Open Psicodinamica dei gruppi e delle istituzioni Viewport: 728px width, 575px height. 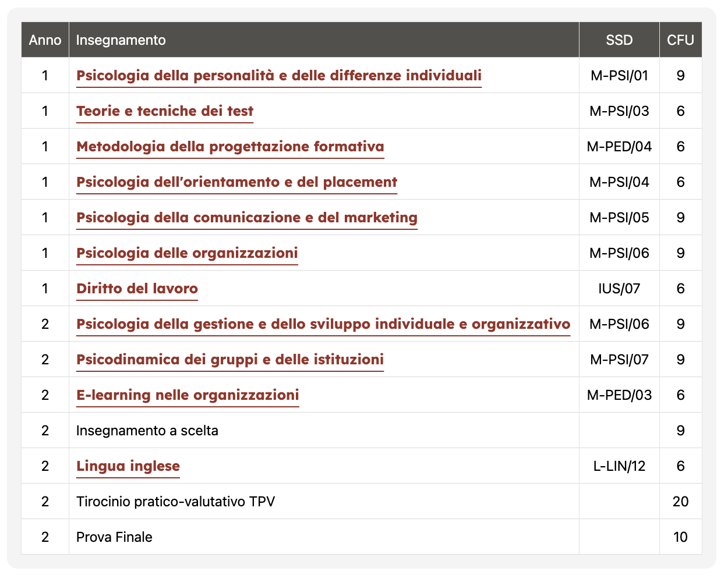(x=230, y=360)
